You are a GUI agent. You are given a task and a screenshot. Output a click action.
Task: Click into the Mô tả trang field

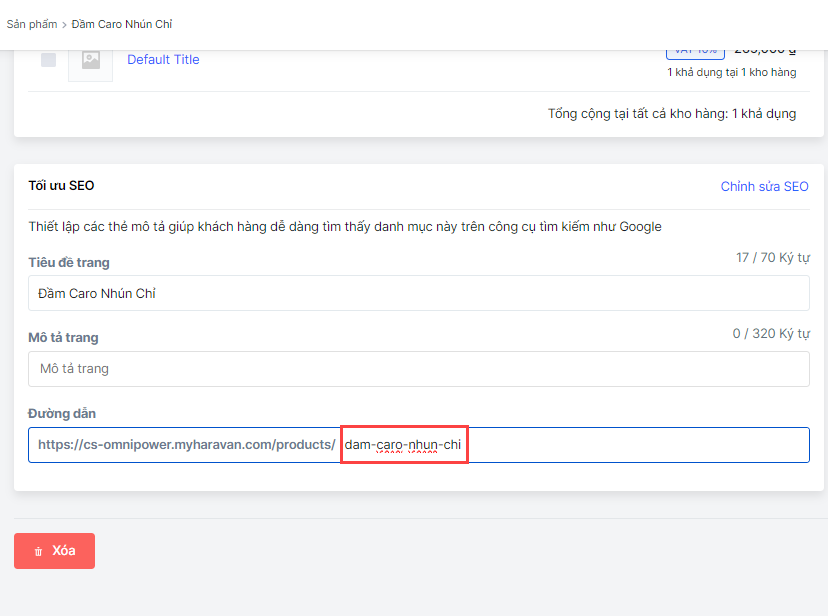[418, 369]
